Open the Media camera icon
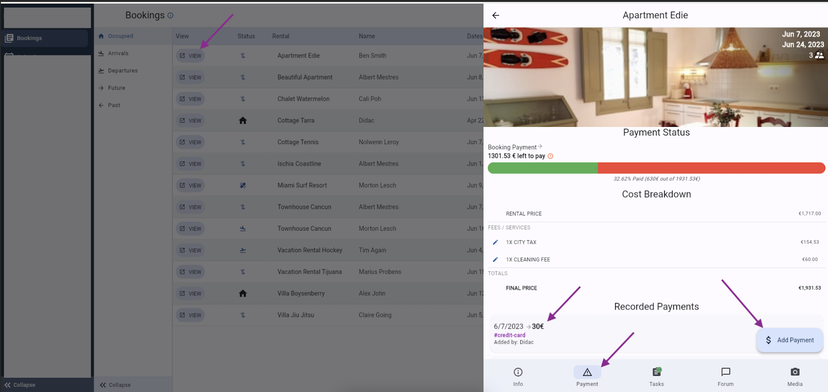828x392 pixels. pos(795,372)
